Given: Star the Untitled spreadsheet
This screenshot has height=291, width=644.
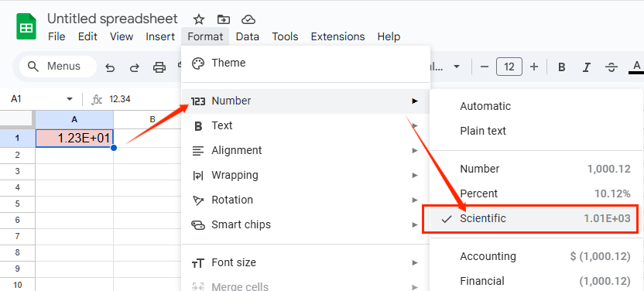Looking at the screenshot, I should (x=199, y=19).
